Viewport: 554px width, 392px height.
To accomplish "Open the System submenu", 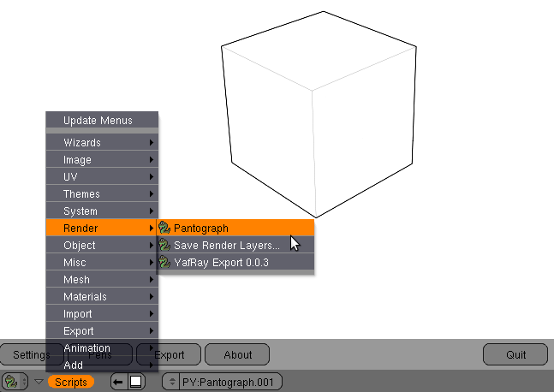I will point(102,211).
